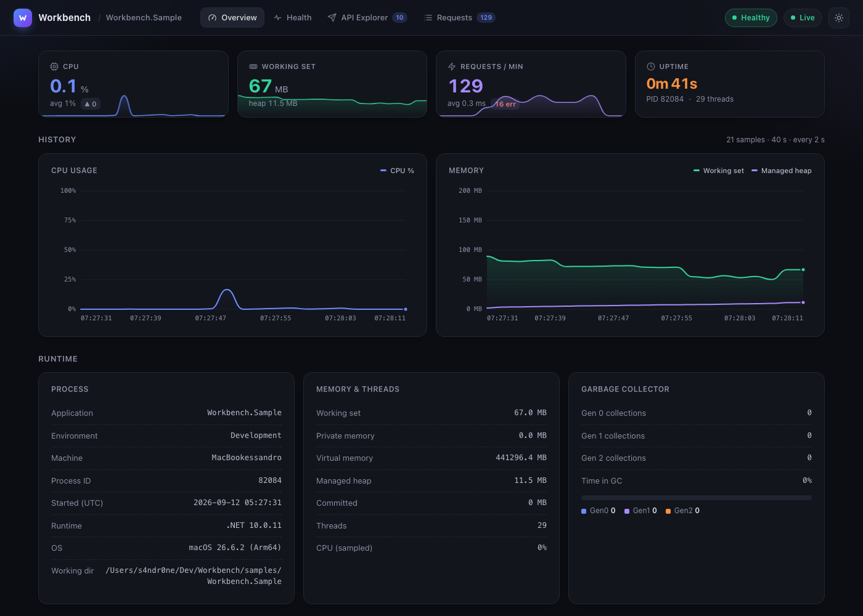The height and width of the screenshot is (616, 863).
Task: Click the lightning bolt icon beside Requests / Min
Action: point(452,67)
